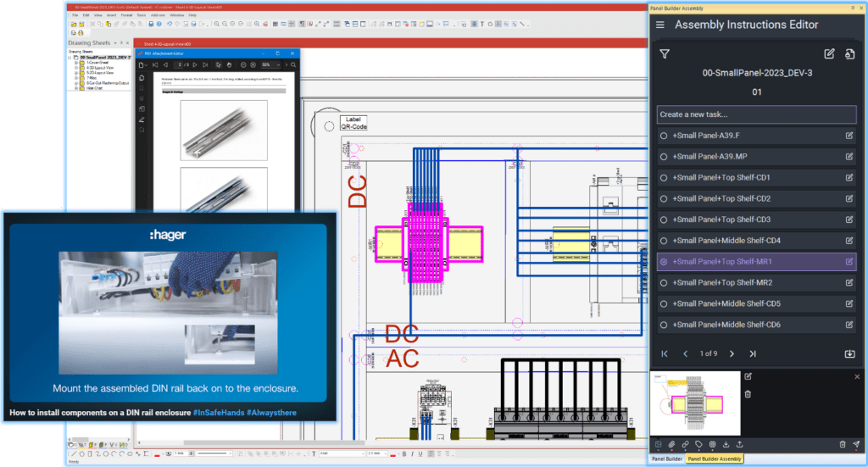The height and width of the screenshot is (467, 868).
Task: Mark +Small Panel-A39.F task complete
Action: (664, 136)
